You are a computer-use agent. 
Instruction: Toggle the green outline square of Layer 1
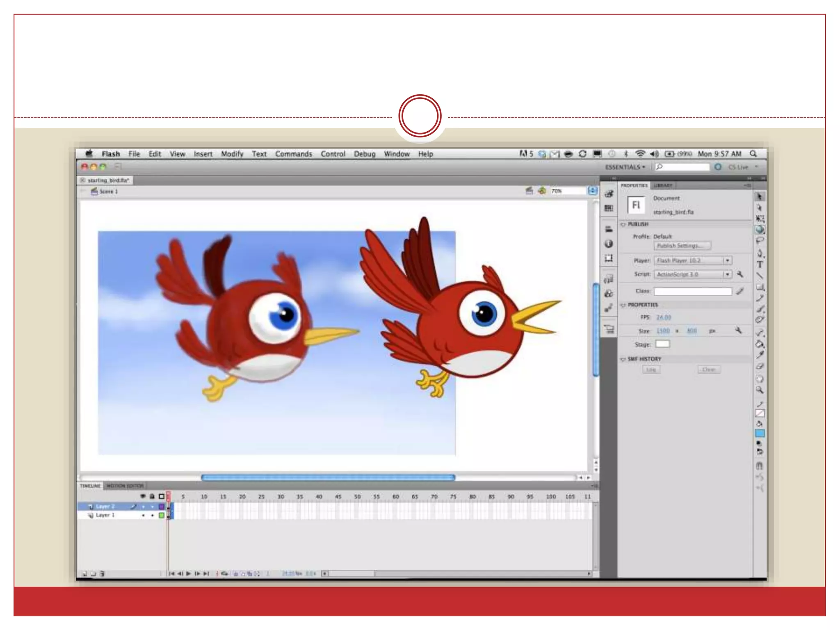[x=162, y=516]
